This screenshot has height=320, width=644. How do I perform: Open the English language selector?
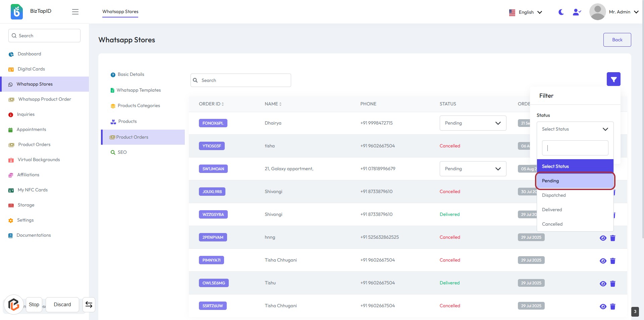pyautogui.click(x=525, y=12)
